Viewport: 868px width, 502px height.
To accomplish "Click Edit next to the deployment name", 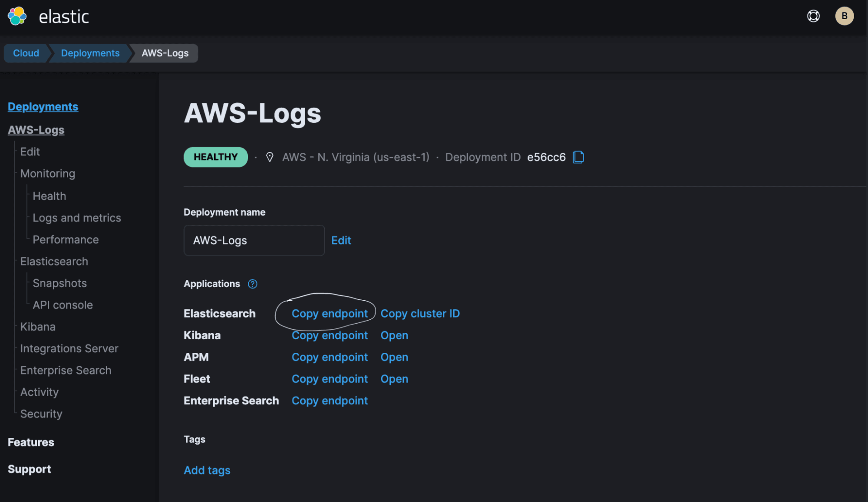I will [x=341, y=240].
